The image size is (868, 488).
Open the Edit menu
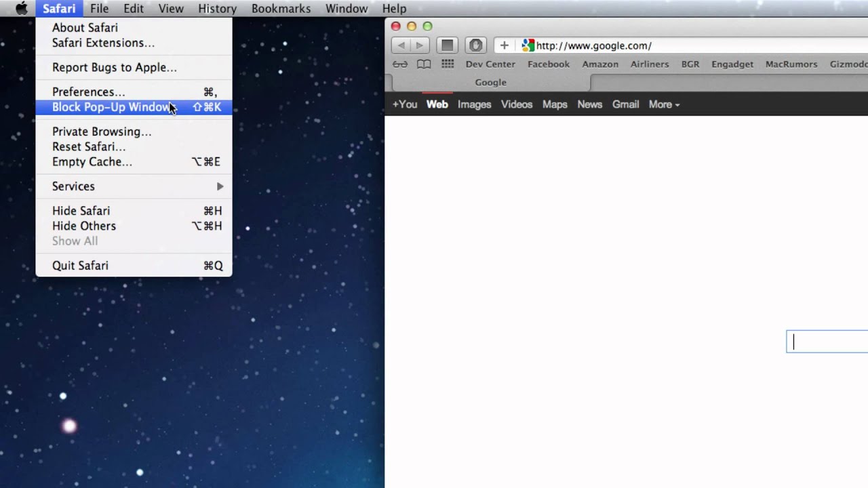[134, 9]
